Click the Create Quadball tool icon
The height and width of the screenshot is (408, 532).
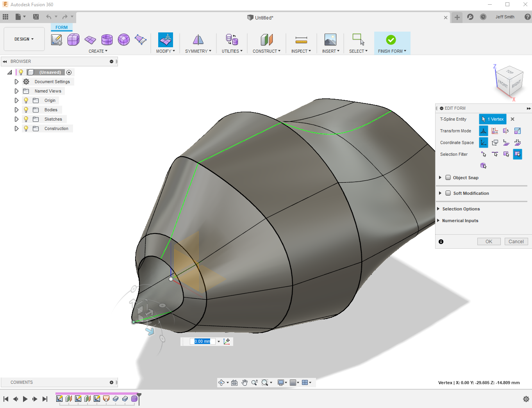(x=124, y=39)
